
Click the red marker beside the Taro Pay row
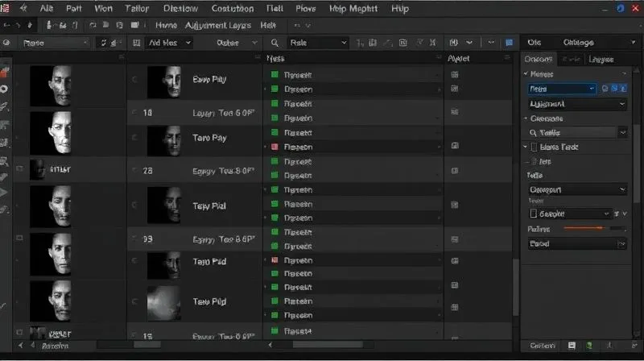(x=275, y=147)
